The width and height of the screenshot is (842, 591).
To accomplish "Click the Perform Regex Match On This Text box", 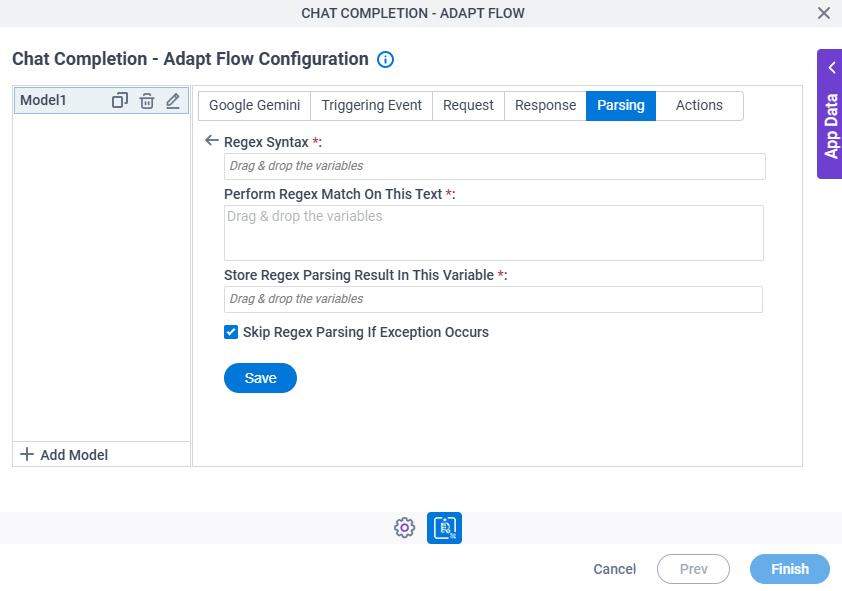I will point(493,233).
